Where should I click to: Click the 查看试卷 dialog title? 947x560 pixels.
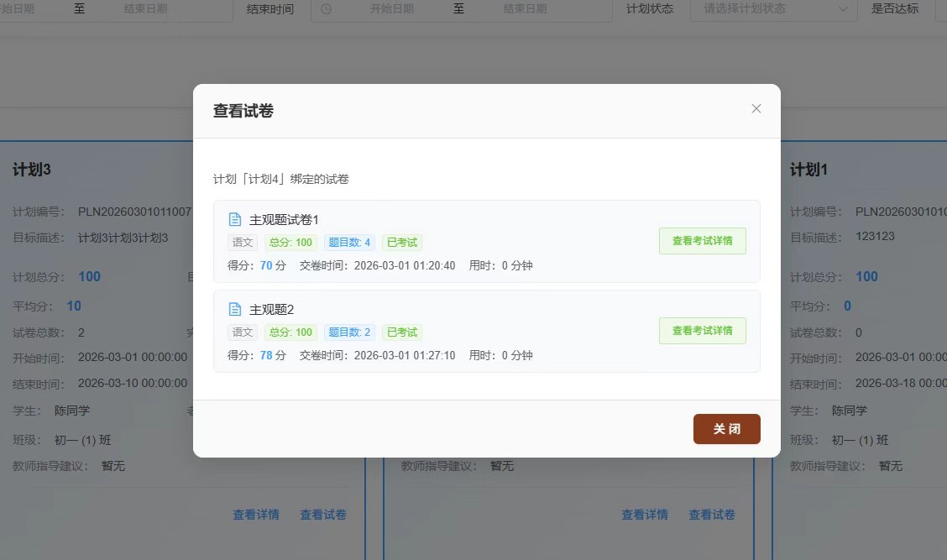click(243, 111)
